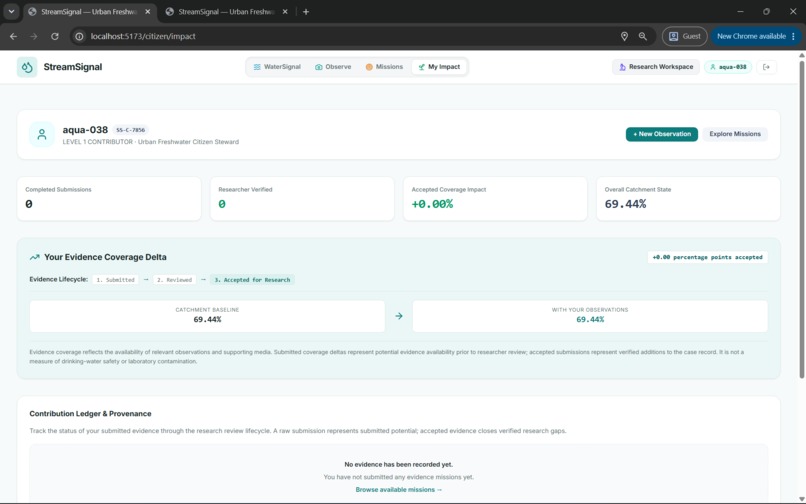The height and width of the screenshot is (504, 806).
Task: Click the + New Observation button
Action: 662,134
